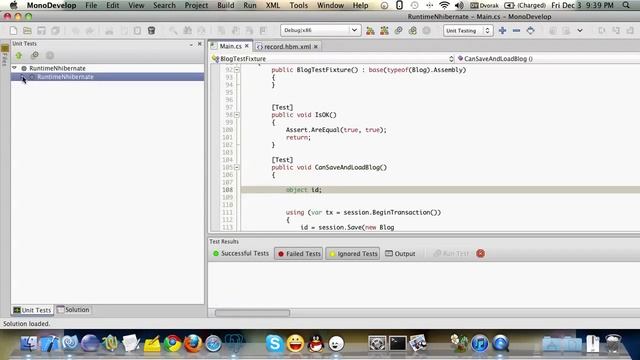This screenshot has height=360, width=640.
Task: Open the Search menu
Action: [164, 5]
